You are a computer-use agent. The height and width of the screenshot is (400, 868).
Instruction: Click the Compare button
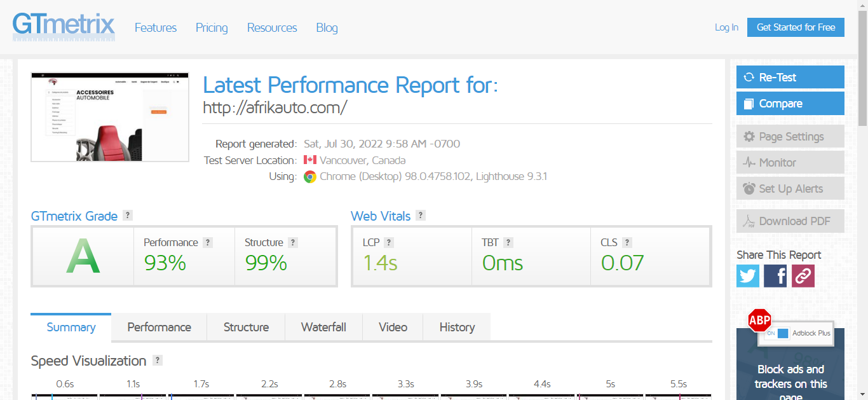point(790,104)
